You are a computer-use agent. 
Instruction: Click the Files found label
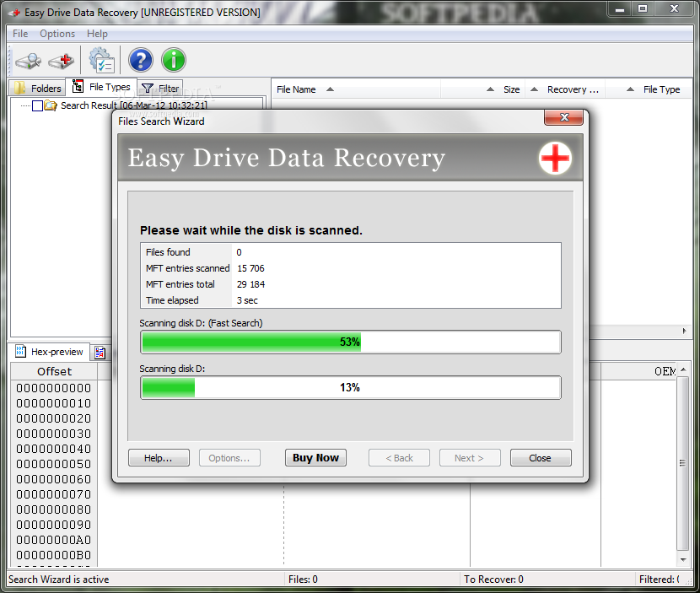click(168, 252)
